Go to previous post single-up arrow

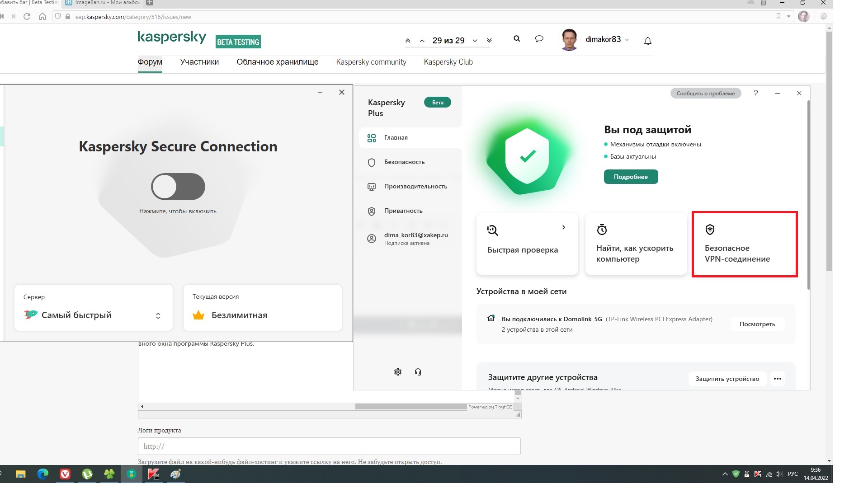[x=422, y=41]
